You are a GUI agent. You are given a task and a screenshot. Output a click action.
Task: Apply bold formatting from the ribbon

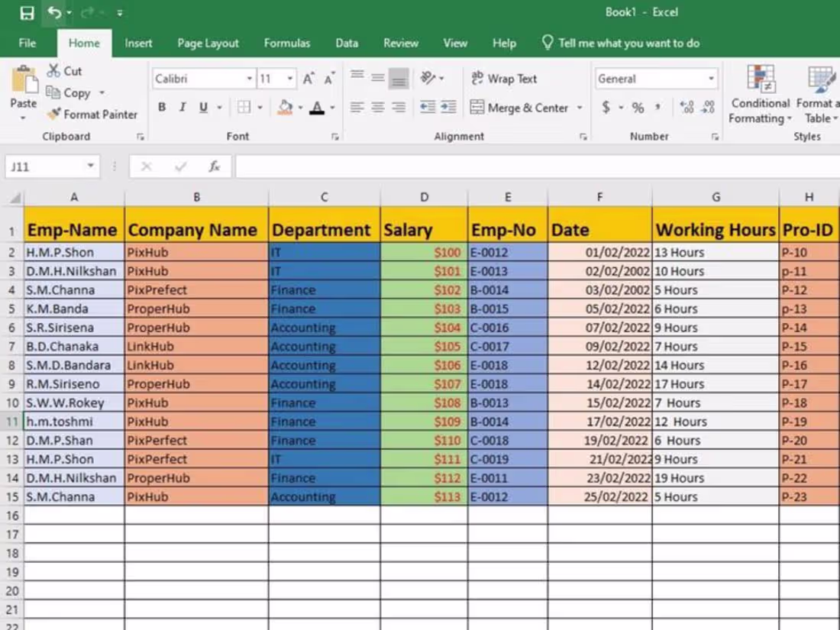click(x=161, y=107)
